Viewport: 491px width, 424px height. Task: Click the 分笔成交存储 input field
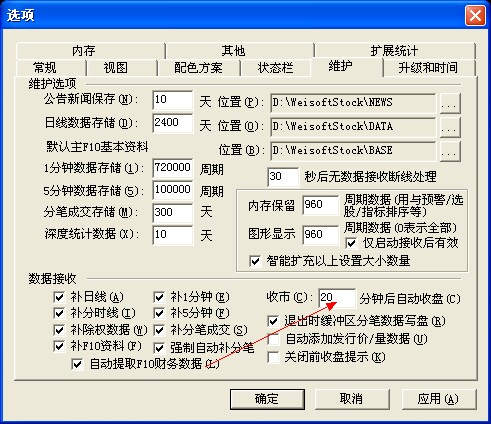[173, 213]
